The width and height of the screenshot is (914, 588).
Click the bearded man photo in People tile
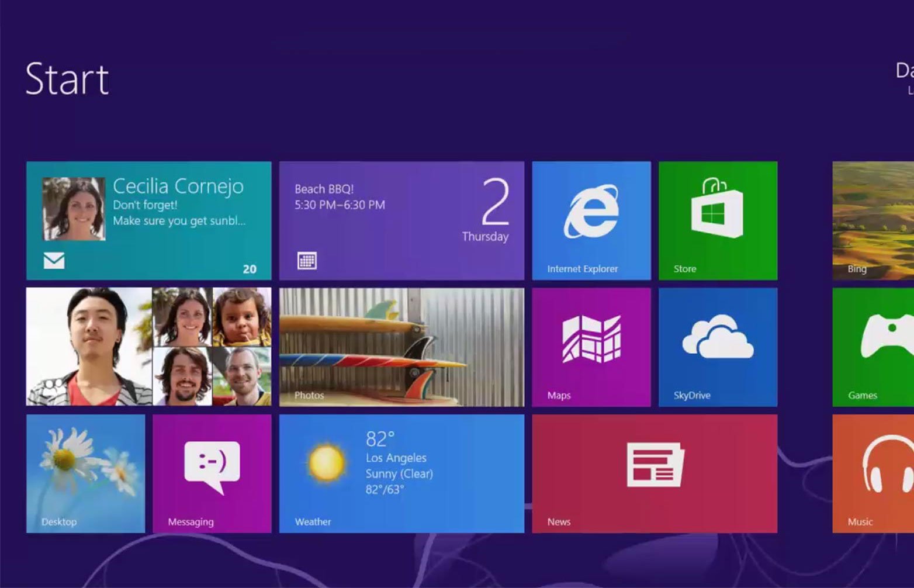(x=182, y=377)
